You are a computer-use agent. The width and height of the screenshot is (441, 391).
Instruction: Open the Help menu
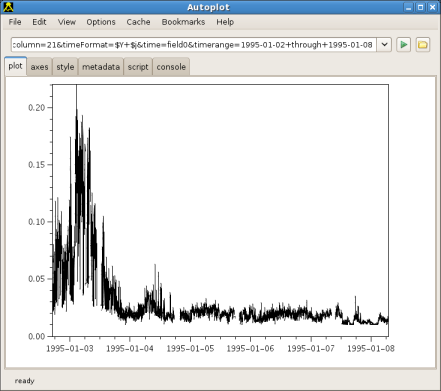pos(225,22)
